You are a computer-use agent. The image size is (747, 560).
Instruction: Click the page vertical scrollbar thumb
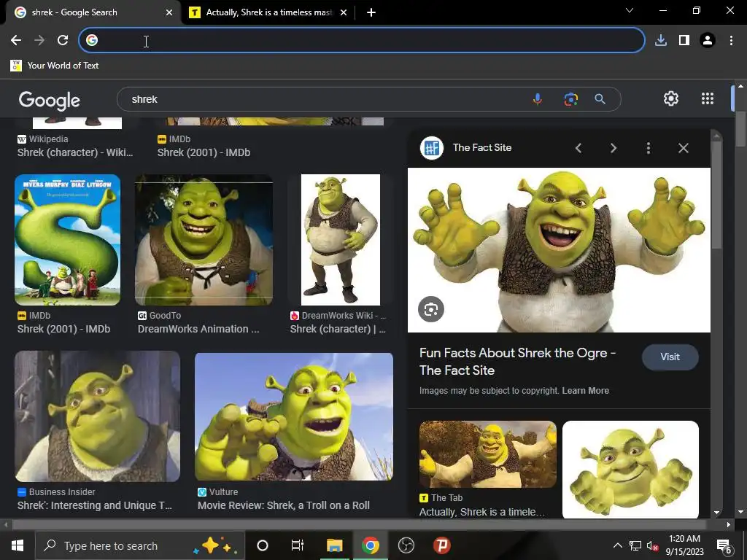[740, 130]
